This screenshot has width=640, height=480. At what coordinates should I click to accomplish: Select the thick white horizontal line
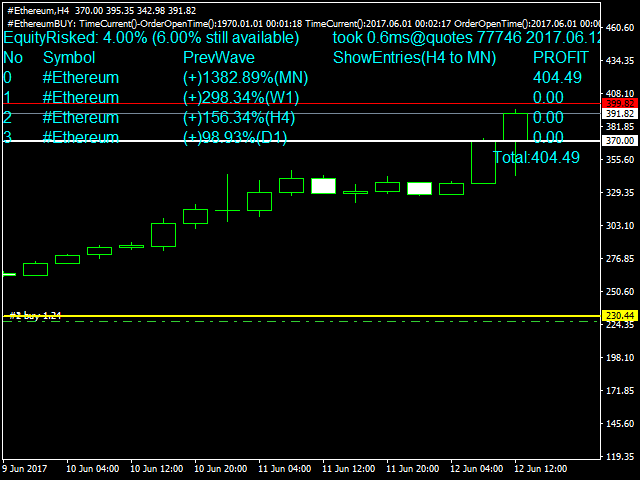pos(300,141)
